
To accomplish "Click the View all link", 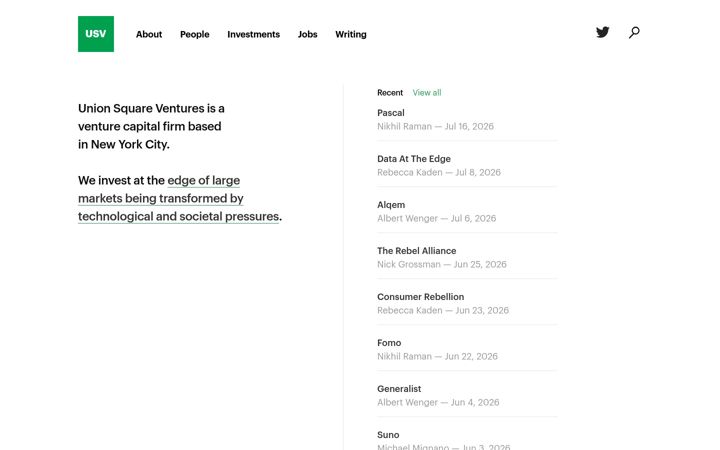I will pos(427,93).
